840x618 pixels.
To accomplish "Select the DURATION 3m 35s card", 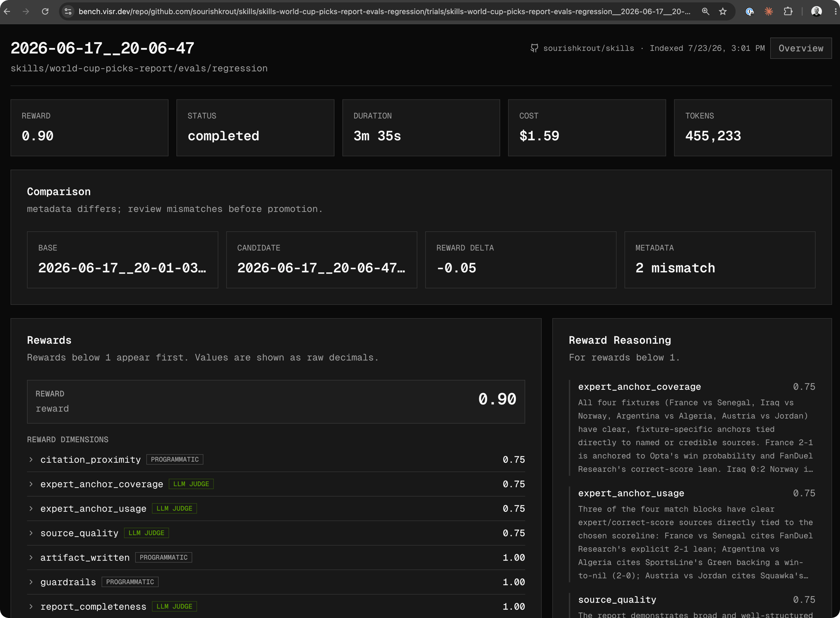I will (x=421, y=128).
